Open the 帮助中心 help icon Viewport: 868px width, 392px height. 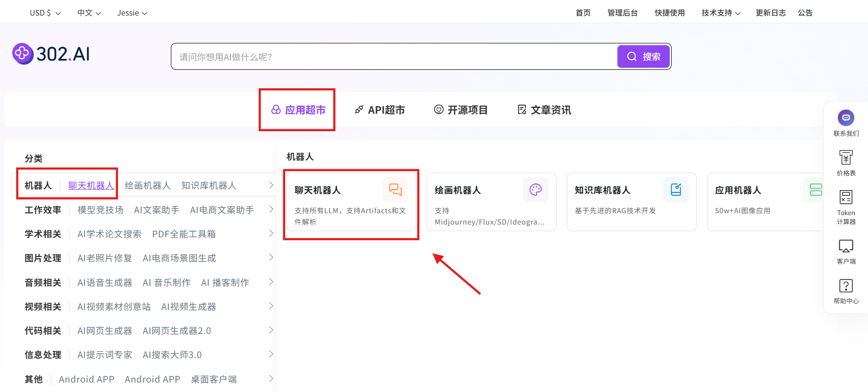click(x=846, y=285)
